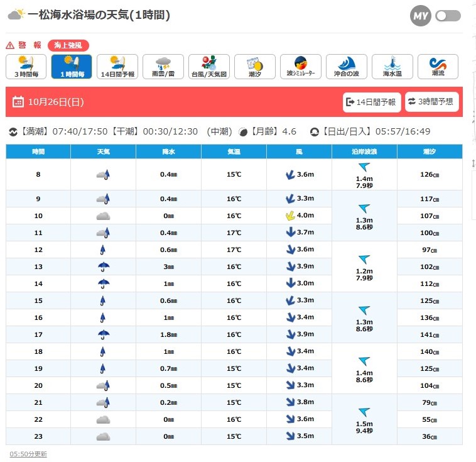
Task: Launch the 波シミュレーター wave simulator icon
Action: [301, 66]
